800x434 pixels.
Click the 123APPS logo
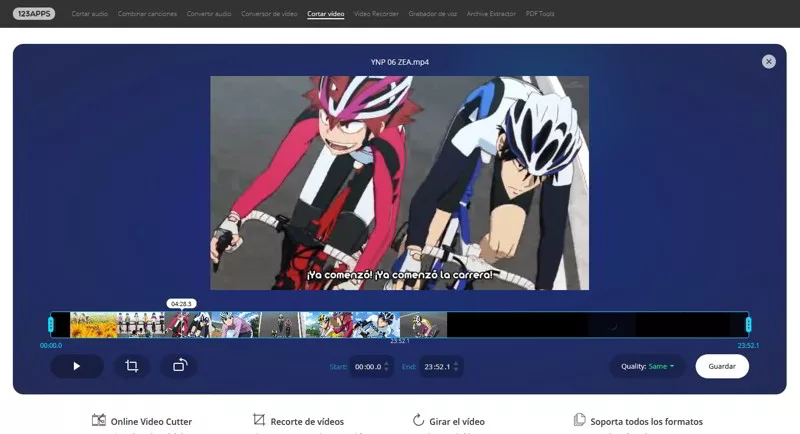(x=37, y=14)
